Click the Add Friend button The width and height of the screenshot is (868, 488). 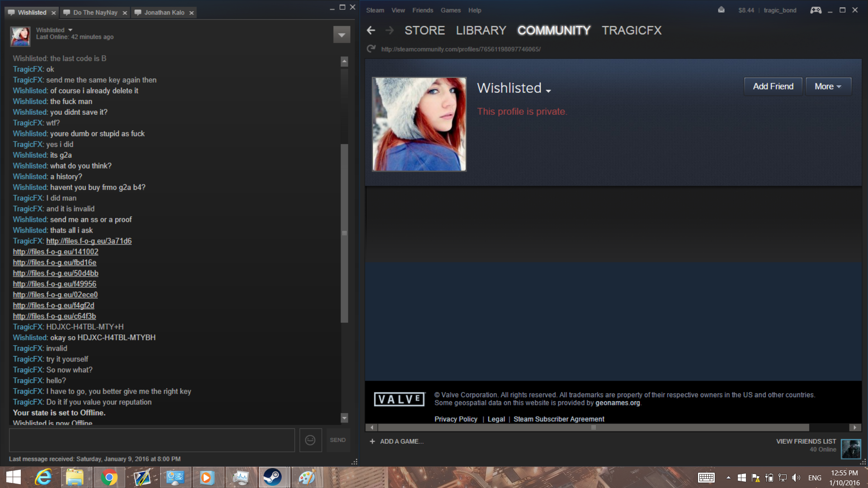click(x=773, y=86)
